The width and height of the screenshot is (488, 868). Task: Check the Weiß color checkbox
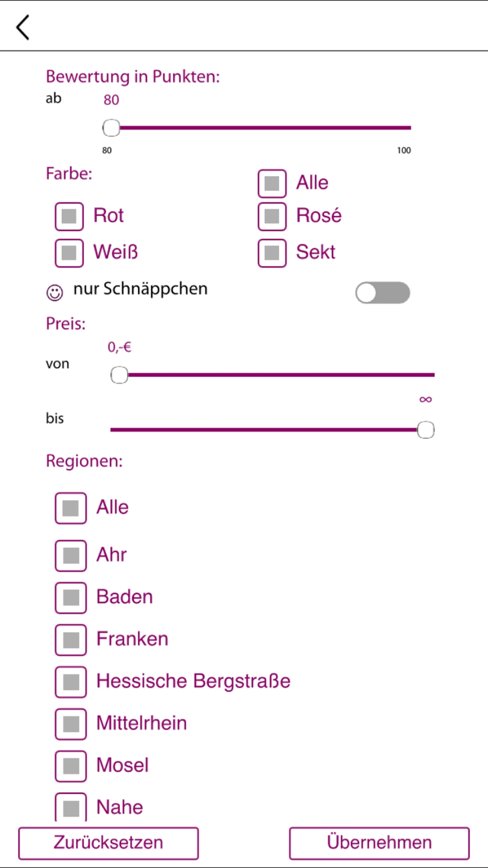(x=69, y=253)
